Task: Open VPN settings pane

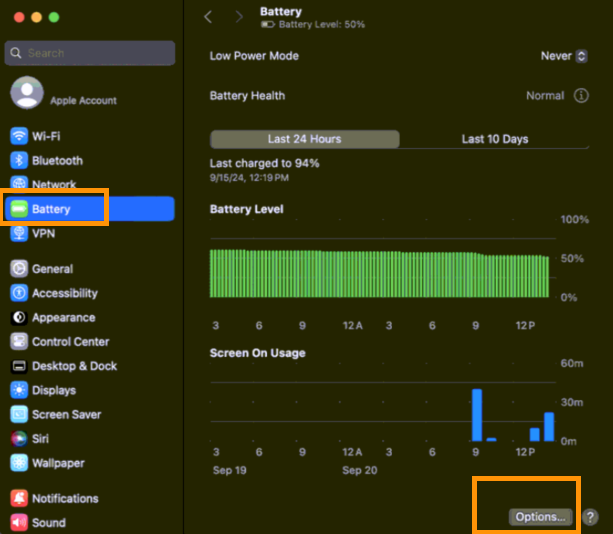Action: [42, 233]
